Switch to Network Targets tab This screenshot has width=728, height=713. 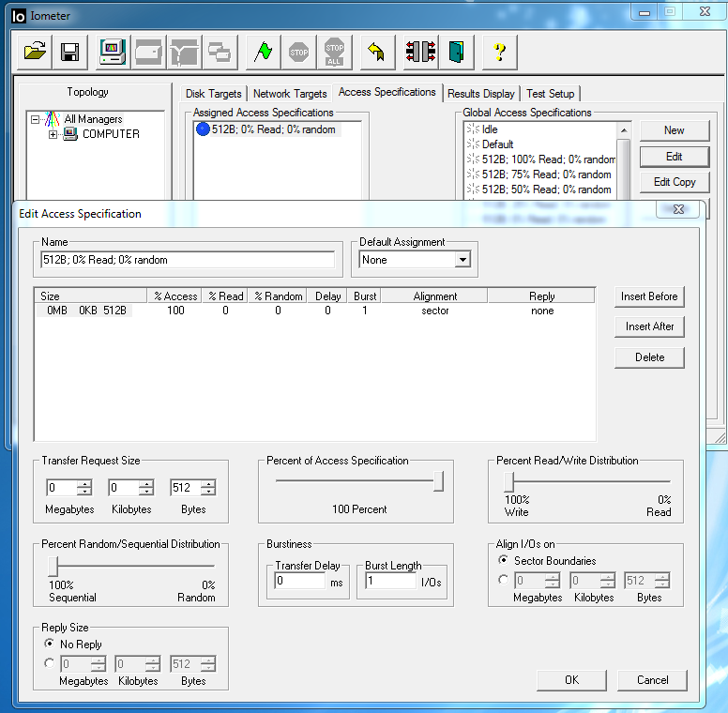point(290,94)
